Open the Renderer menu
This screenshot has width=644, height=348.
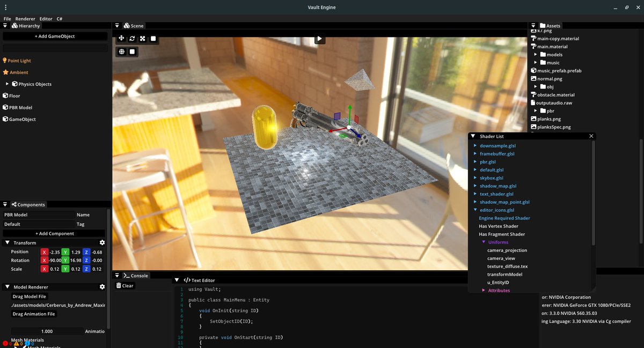[x=25, y=19]
